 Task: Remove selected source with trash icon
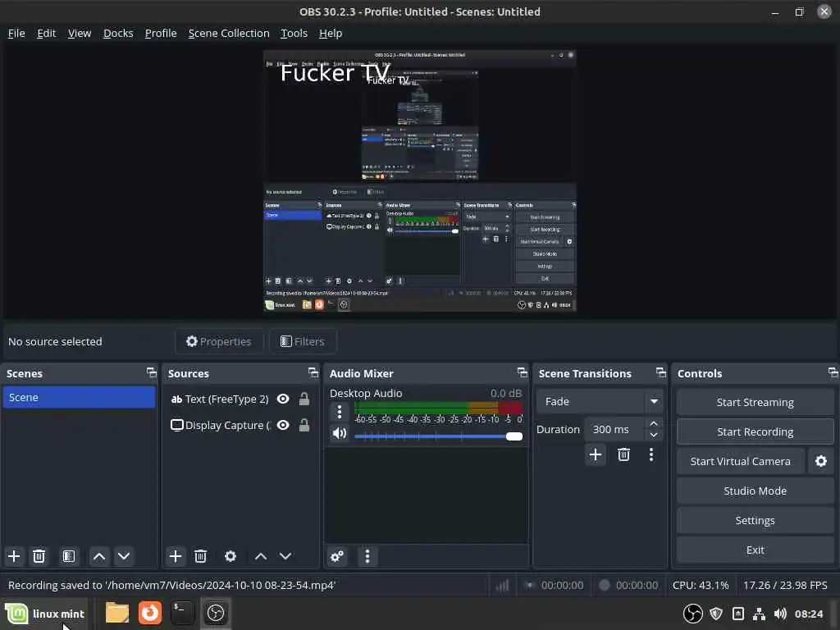[x=200, y=556]
